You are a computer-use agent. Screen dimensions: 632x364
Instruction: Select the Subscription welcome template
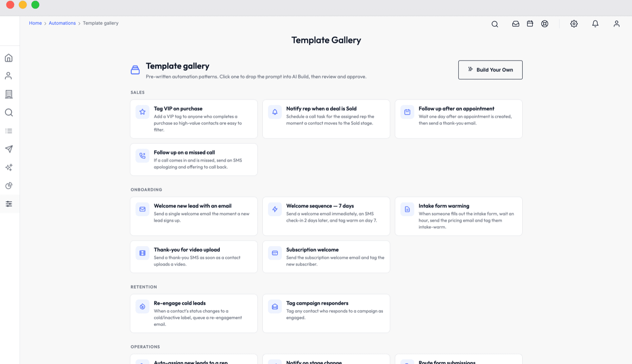[x=326, y=257]
